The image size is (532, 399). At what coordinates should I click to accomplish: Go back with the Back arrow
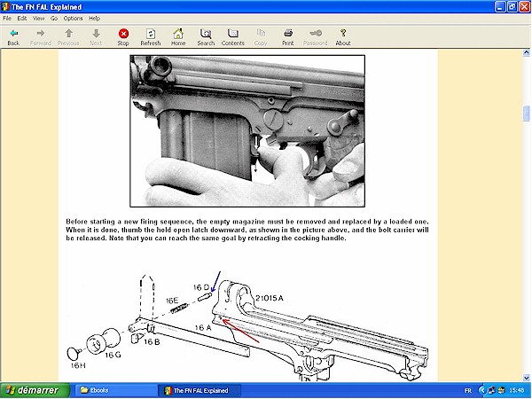click(x=13, y=37)
